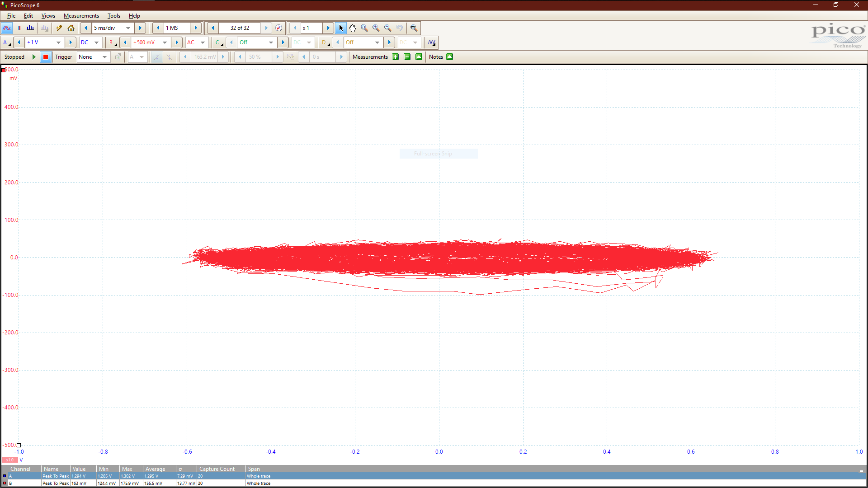Image resolution: width=868 pixels, height=488 pixels.
Task: Select the Hand pan tool
Action: point(353,28)
